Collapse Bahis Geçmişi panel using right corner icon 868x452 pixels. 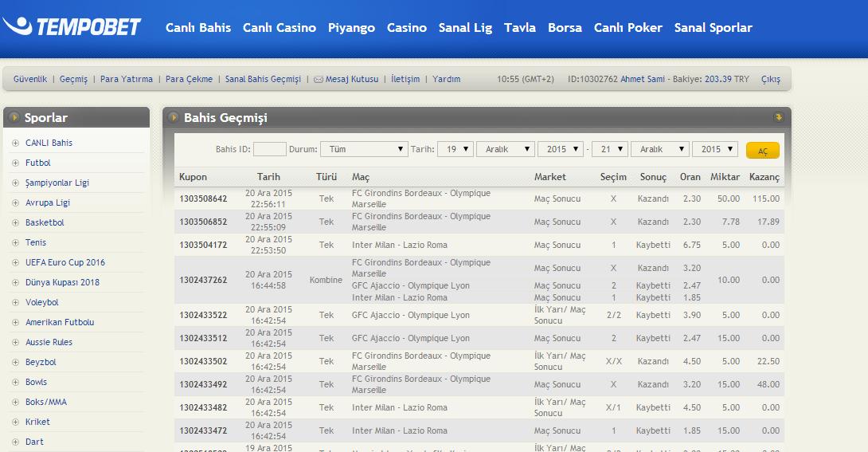click(x=778, y=118)
